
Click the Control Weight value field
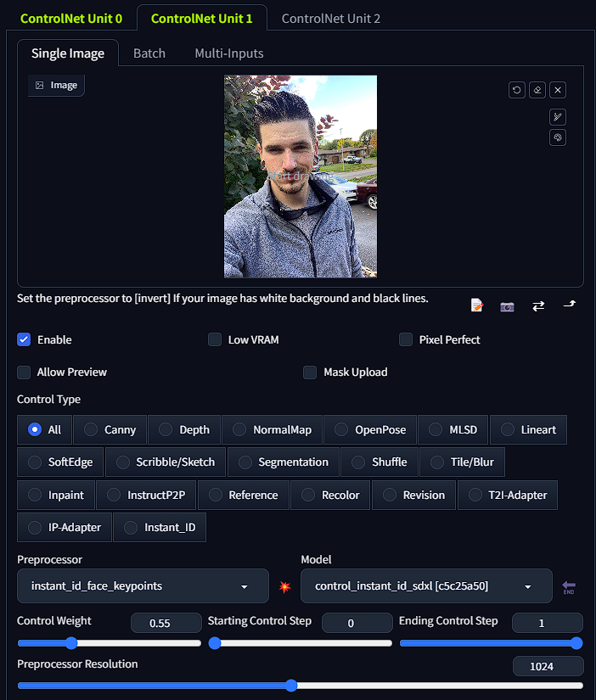point(166,624)
